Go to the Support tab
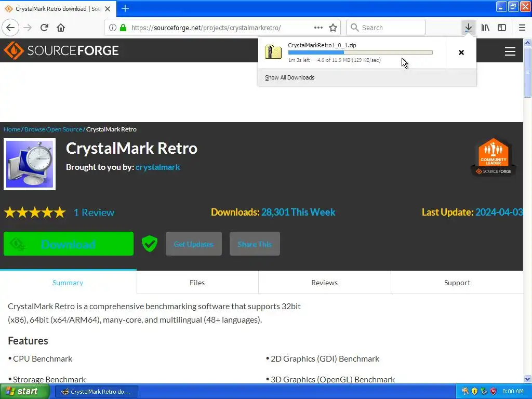This screenshot has width=532, height=399. point(457,283)
